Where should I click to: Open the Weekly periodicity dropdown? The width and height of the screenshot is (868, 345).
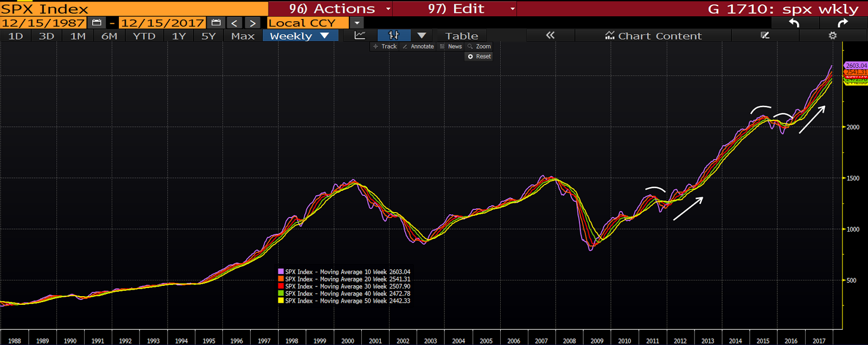click(301, 36)
